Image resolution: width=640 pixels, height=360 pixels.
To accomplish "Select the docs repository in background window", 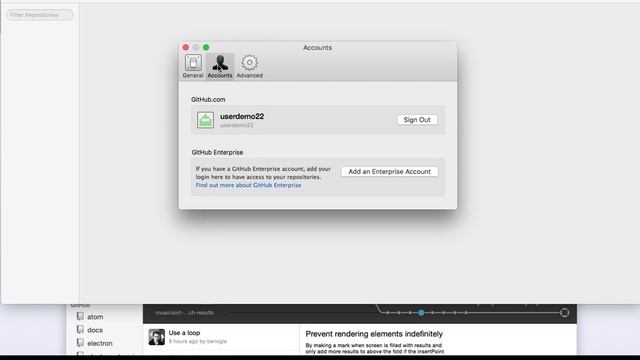I will point(95,330).
